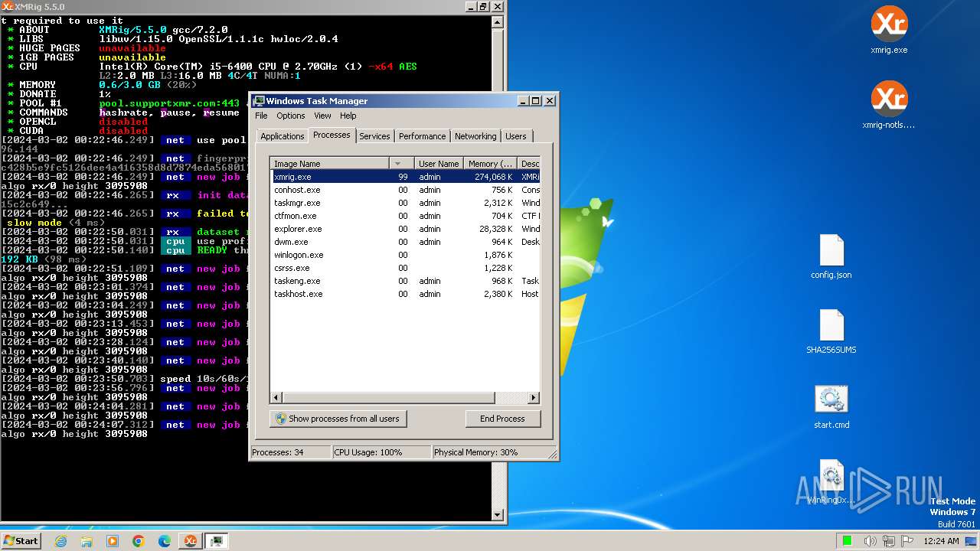Switch to the Services tab
Screen dimensions: 980x551
pos(374,136)
